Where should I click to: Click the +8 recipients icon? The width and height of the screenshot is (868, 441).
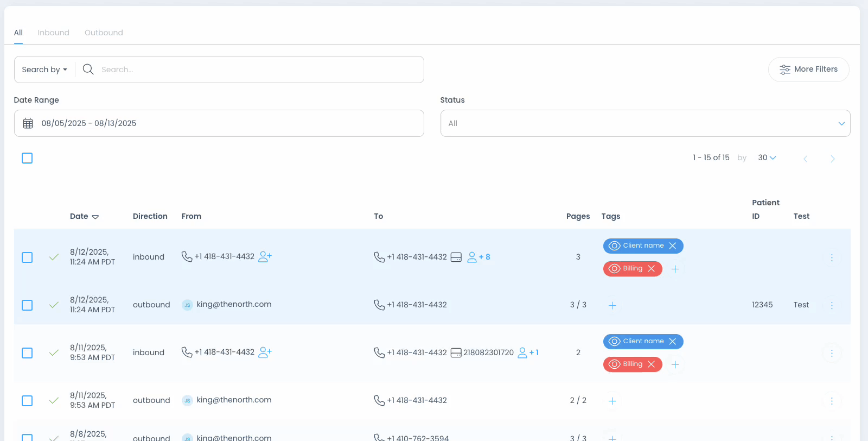pyautogui.click(x=478, y=257)
